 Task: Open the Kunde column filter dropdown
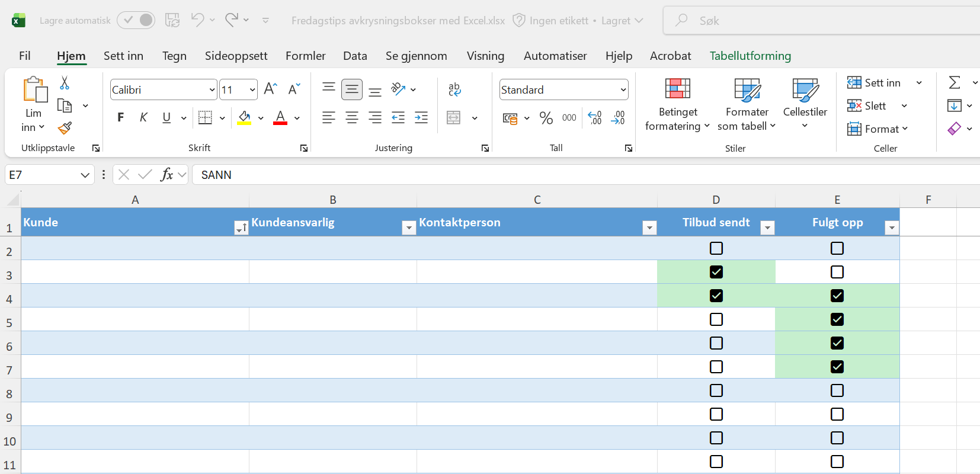tap(241, 228)
